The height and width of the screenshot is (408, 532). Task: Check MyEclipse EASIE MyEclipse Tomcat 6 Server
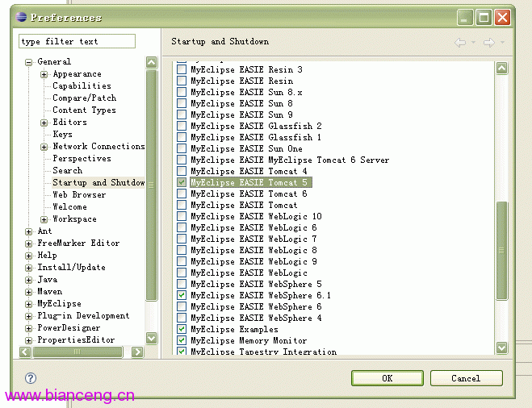[x=182, y=160]
